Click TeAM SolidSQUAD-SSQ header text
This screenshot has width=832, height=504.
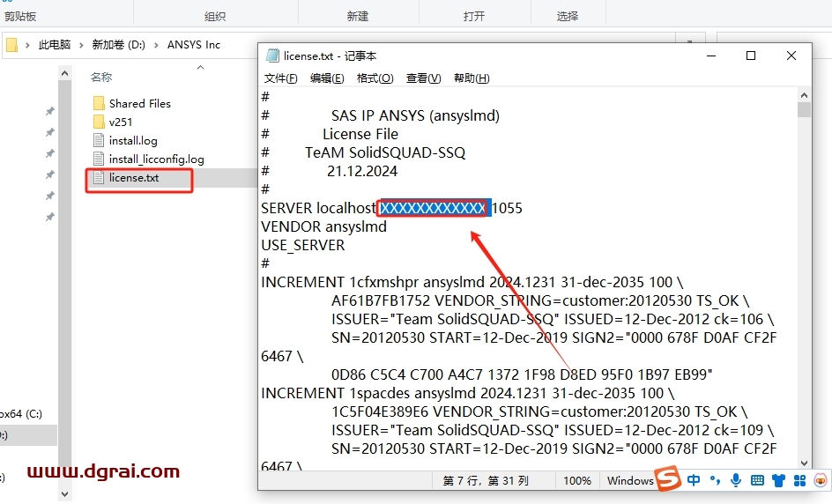coord(384,152)
